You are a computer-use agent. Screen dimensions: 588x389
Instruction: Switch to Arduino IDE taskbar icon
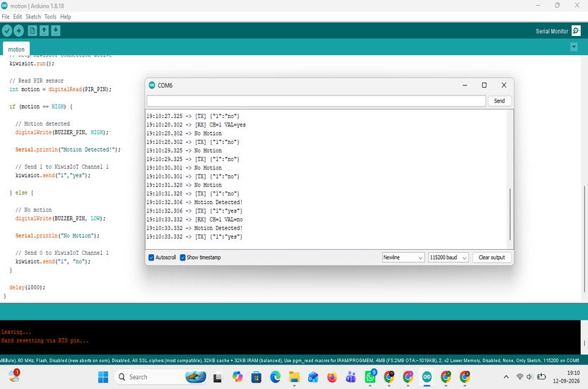point(427,377)
